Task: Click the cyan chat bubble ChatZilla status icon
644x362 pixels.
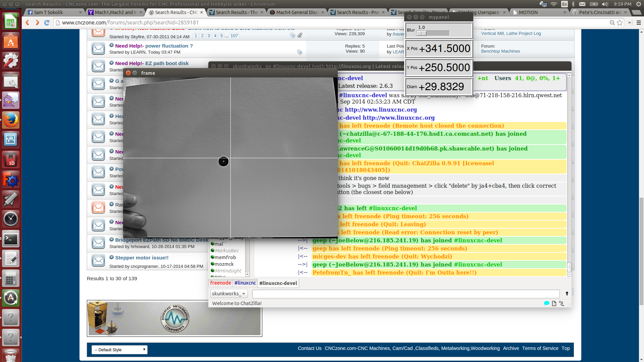Action: click(546, 303)
